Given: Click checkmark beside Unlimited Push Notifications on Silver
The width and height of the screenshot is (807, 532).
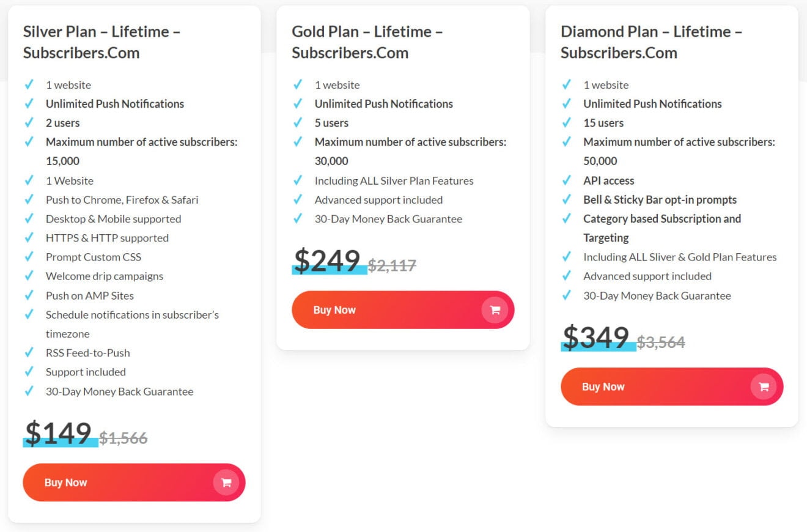Looking at the screenshot, I should point(29,104).
